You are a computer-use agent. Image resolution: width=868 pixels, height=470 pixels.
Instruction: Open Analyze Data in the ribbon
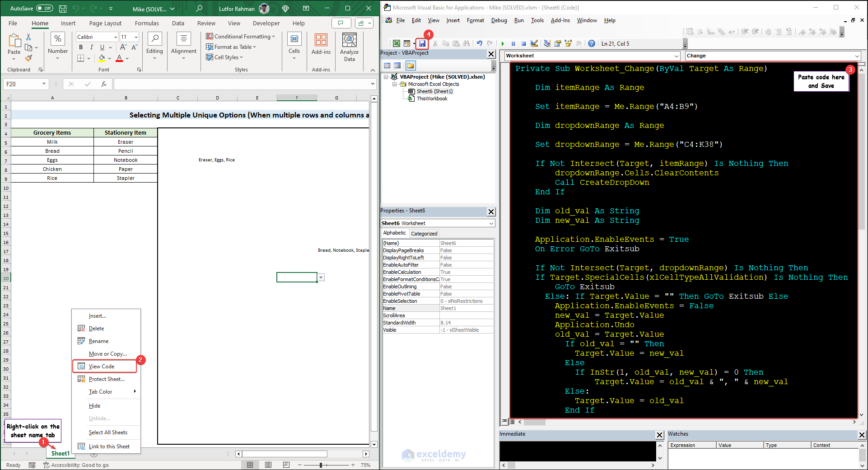349,47
